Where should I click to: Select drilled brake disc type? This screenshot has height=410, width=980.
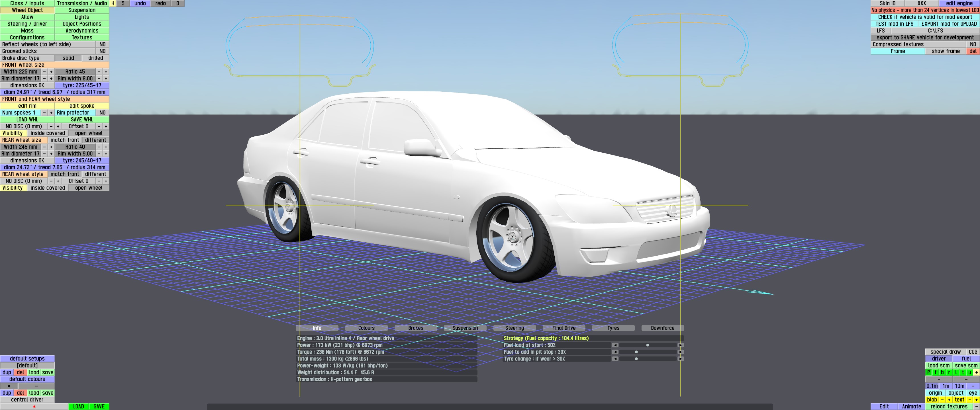pos(95,58)
